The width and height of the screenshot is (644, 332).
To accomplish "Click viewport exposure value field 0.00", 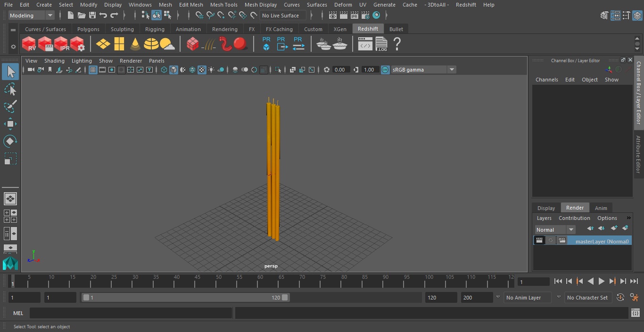I will (340, 70).
